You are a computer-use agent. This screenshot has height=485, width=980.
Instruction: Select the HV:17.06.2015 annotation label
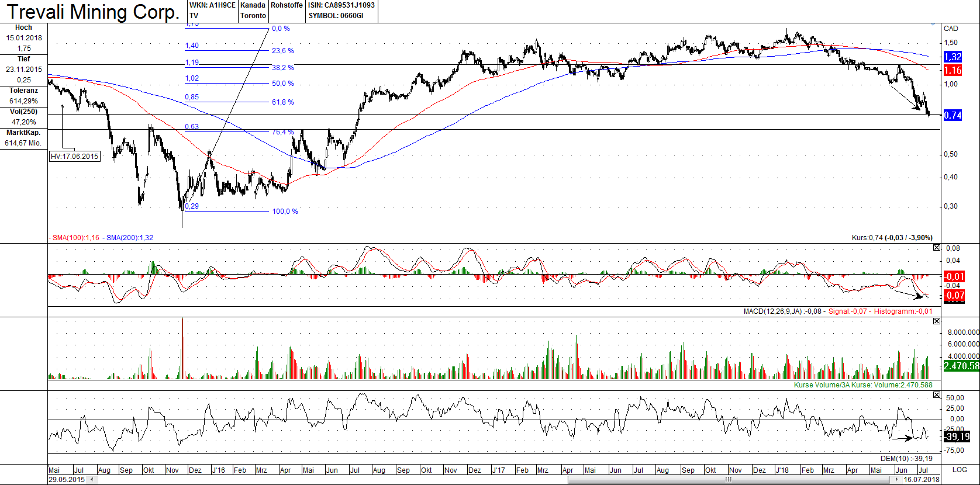tap(74, 157)
